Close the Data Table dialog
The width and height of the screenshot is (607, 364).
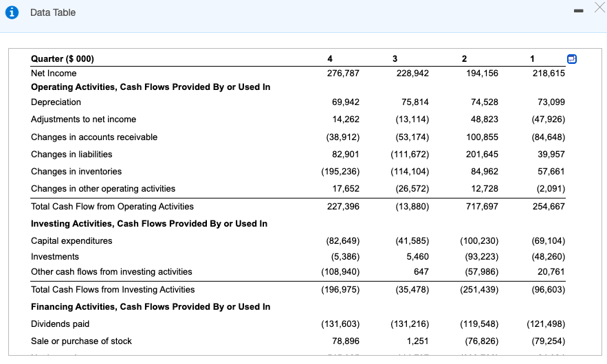pyautogui.click(x=599, y=8)
